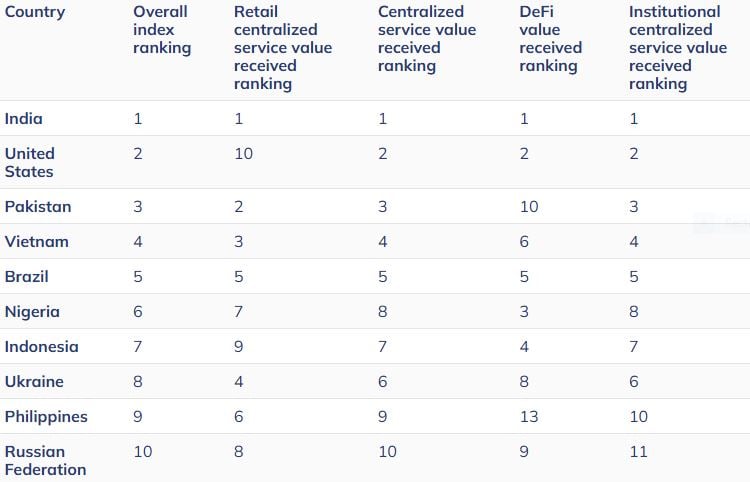Click the Vietnam country cell

(35, 242)
